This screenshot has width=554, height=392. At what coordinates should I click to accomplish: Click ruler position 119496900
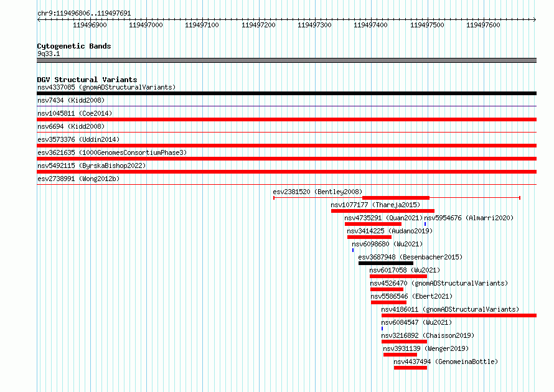[x=90, y=25]
